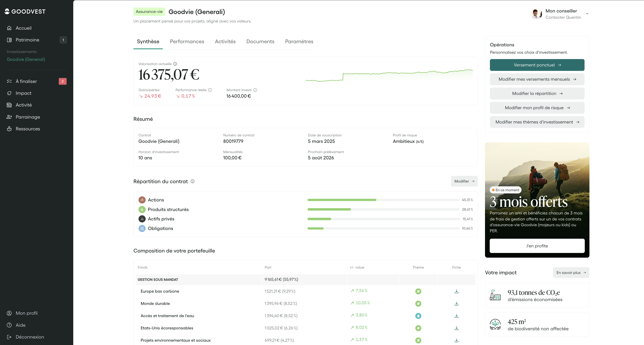
Task: Click the CO2 emissions saved card
Action: click(x=537, y=295)
